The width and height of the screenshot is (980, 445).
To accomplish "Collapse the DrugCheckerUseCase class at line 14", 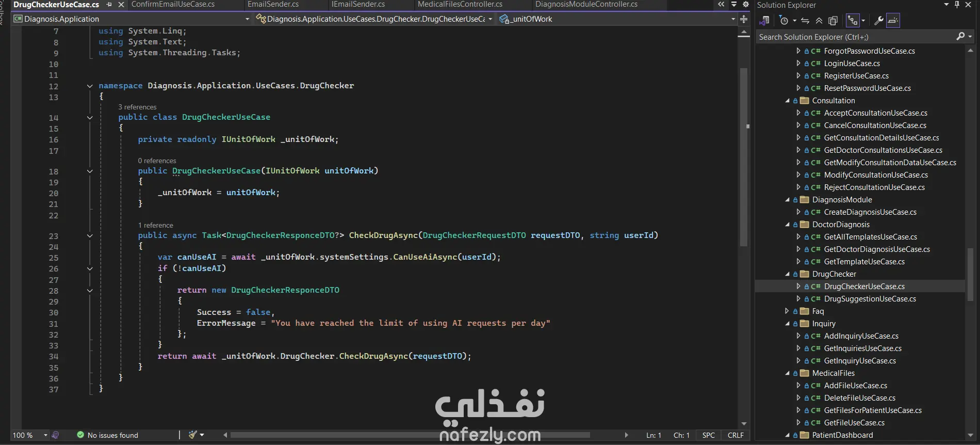I will point(90,118).
